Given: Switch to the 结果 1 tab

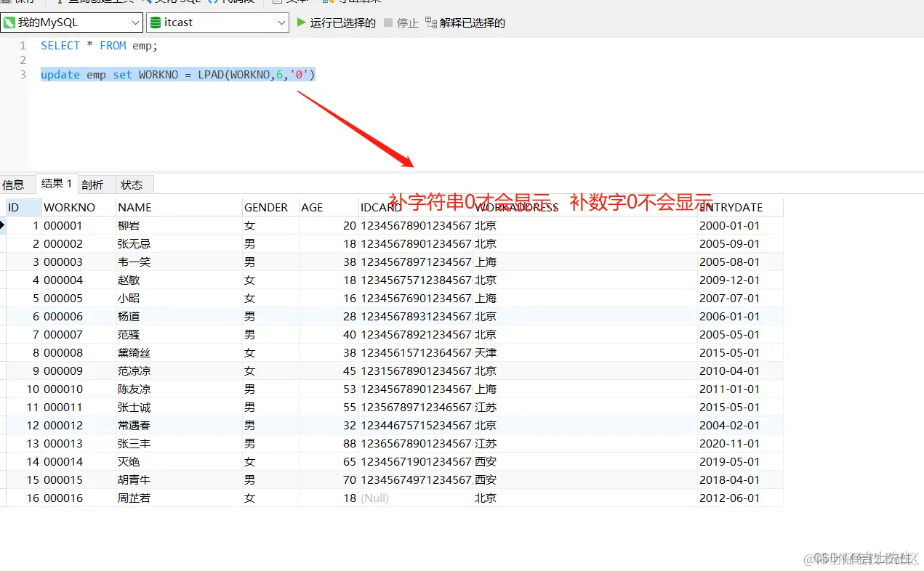Looking at the screenshot, I should tap(57, 184).
